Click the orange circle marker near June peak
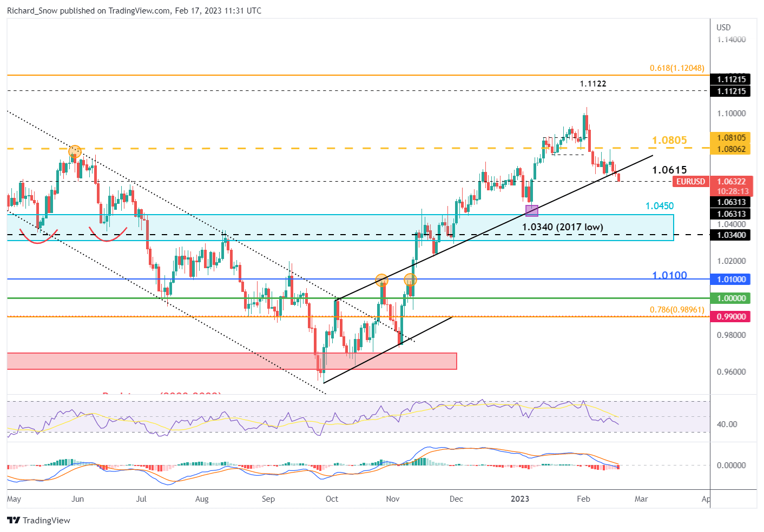764x532 pixels. (75, 151)
